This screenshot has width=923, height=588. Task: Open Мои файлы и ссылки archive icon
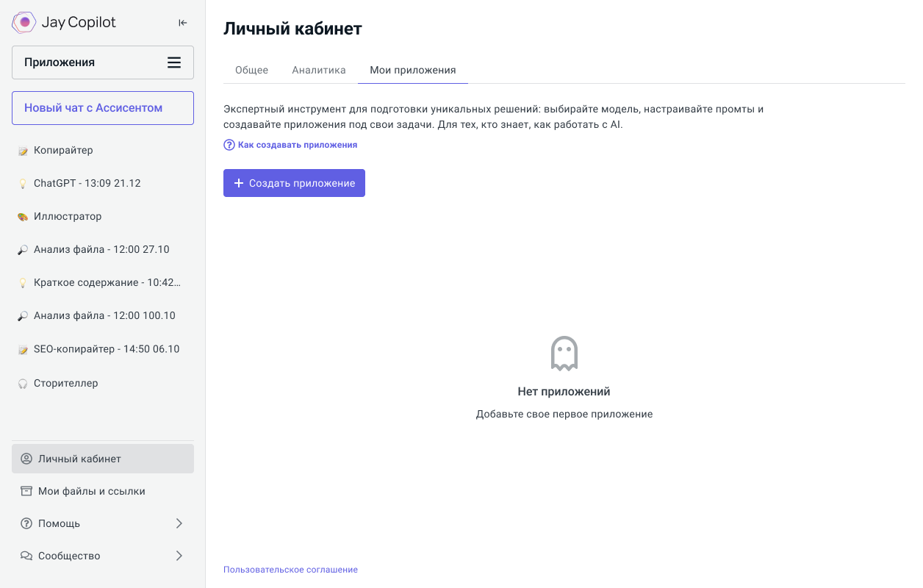click(x=26, y=491)
